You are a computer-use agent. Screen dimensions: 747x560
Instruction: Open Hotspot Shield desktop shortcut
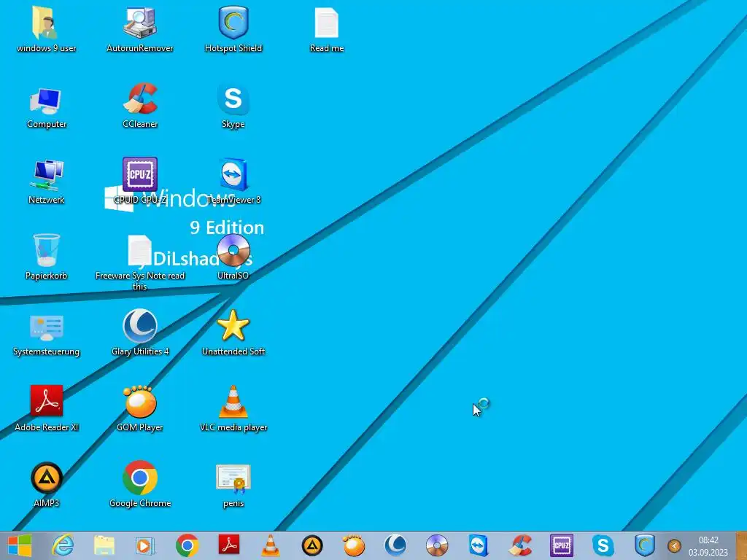click(233, 29)
